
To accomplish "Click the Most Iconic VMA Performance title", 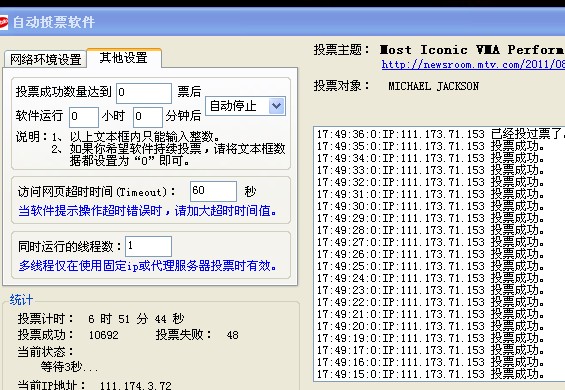I will pyautogui.click(x=472, y=50).
